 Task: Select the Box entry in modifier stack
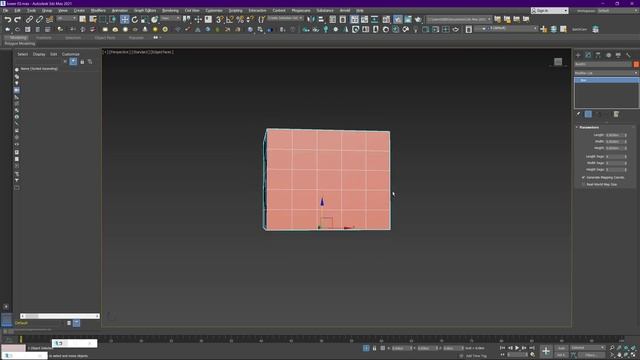607,80
